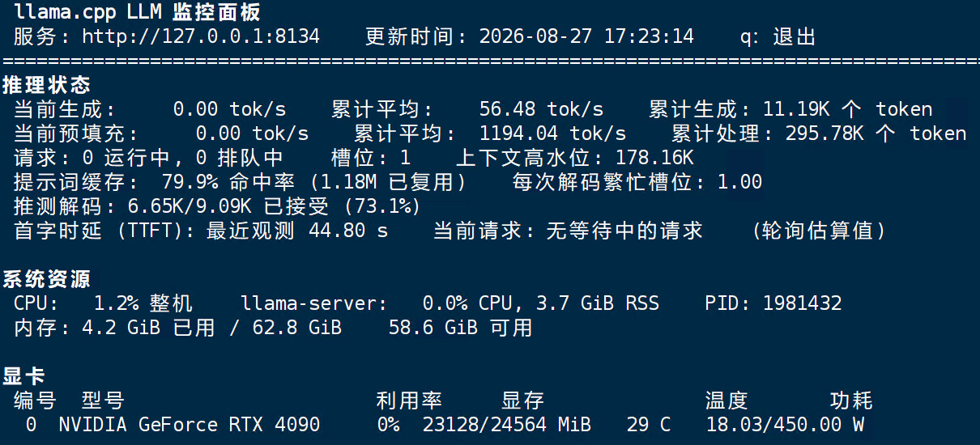Click the prefill average 1194.04 tok/s value

coord(552,133)
